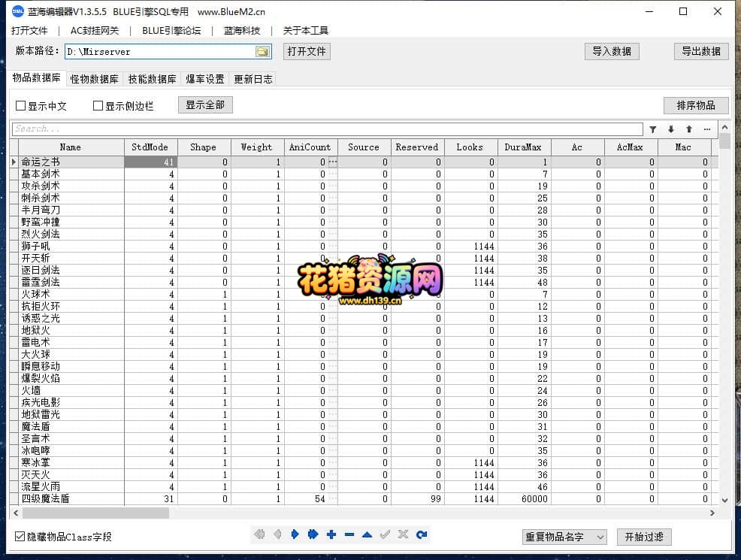The height and width of the screenshot is (560, 741).
Task: Click the 开始过滤 button
Action: pyautogui.click(x=644, y=537)
